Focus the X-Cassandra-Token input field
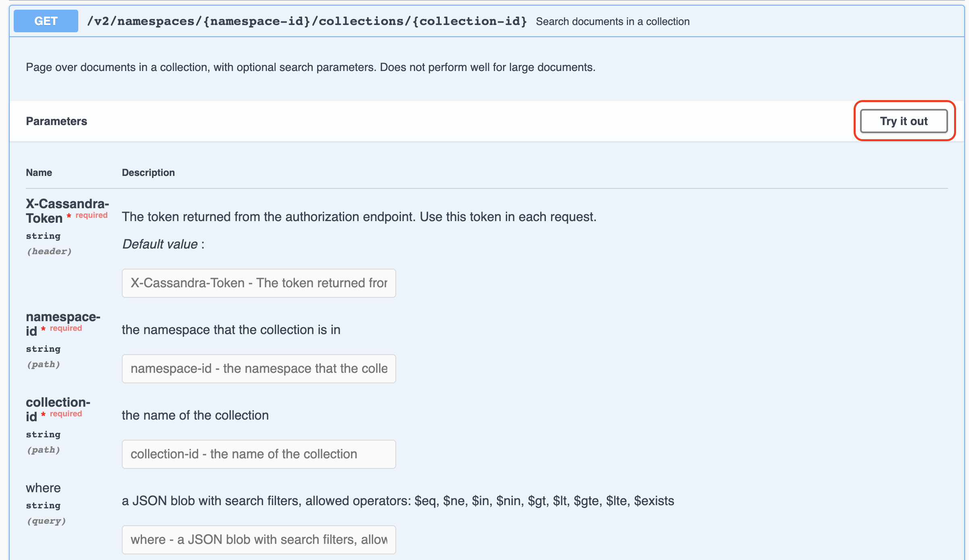Image resolution: width=969 pixels, height=560 pixels. pos(259,283)
